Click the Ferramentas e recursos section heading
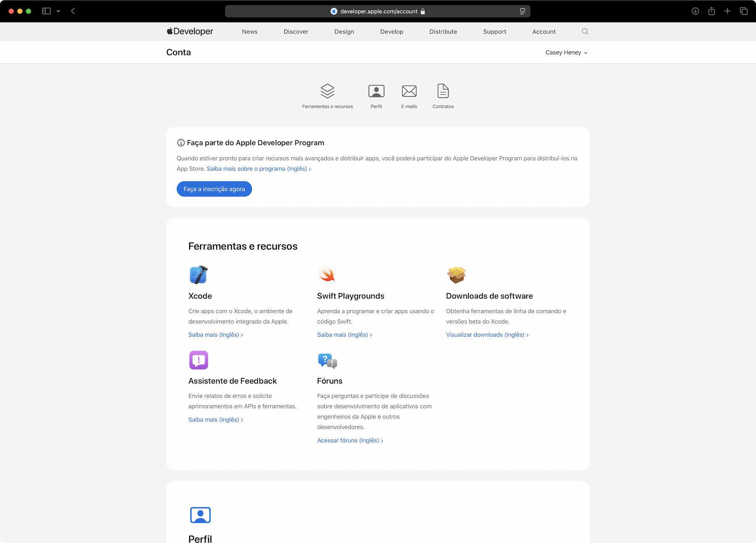 point(243,246)
